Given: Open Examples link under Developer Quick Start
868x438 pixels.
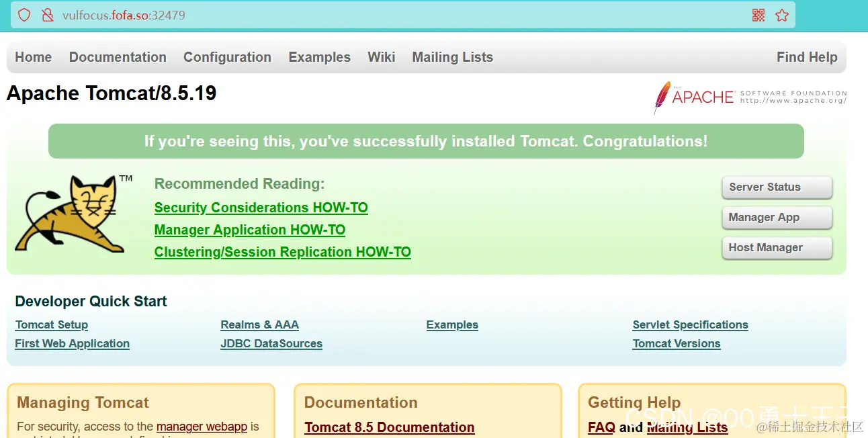Looking at the screenshot, I should [452, 325].
